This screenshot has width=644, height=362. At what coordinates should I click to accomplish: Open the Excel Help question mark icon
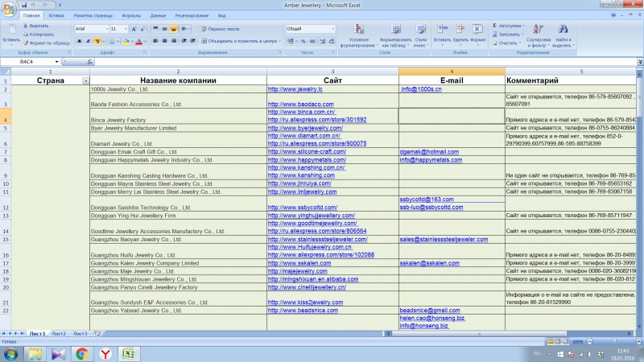[613, 15]
